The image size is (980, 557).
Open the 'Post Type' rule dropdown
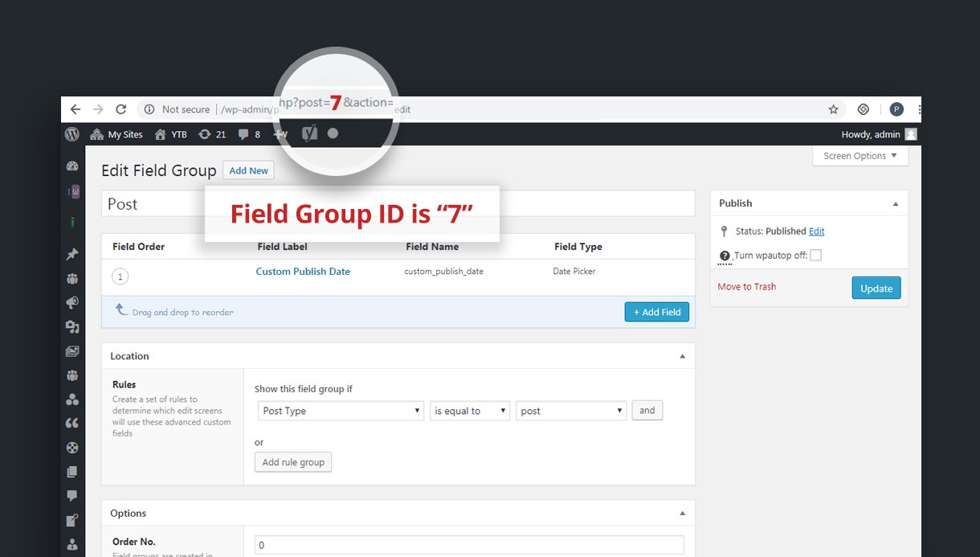(341, 411)
